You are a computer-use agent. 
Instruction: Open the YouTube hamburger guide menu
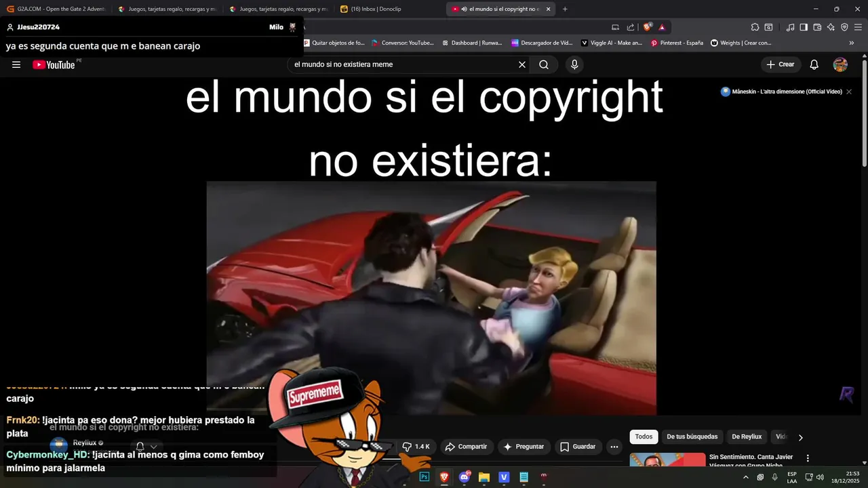click(16, 64)
